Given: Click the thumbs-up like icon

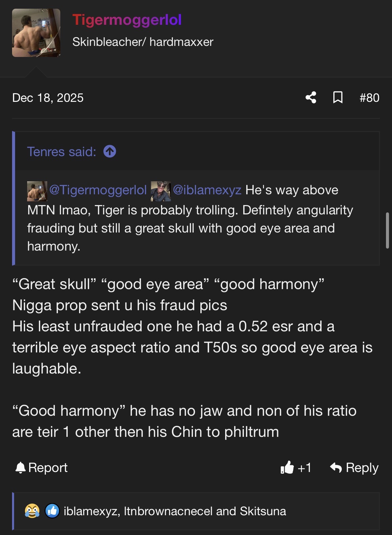Looking at the screenshot, I should pyautogui.click(x=287, y=467).
